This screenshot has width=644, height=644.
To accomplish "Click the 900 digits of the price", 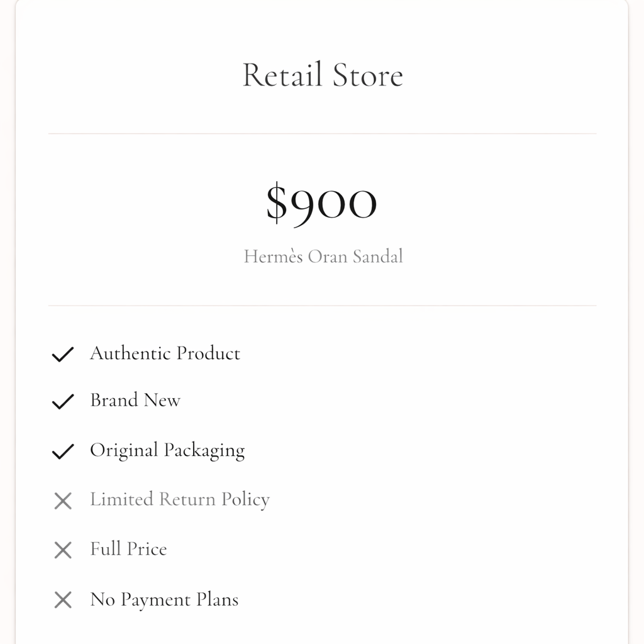I will pyautogui.click(x=334, y=204).
